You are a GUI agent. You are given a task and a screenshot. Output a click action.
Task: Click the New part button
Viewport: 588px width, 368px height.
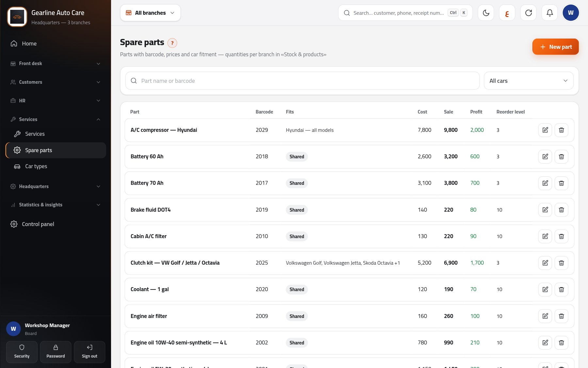pyautogui.click(x=555, y=47)
